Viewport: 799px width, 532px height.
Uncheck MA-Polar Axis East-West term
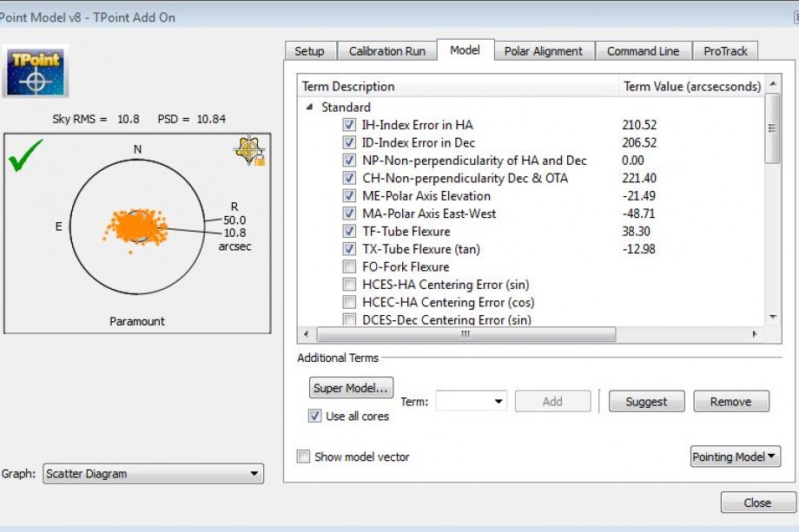[349, 213]
